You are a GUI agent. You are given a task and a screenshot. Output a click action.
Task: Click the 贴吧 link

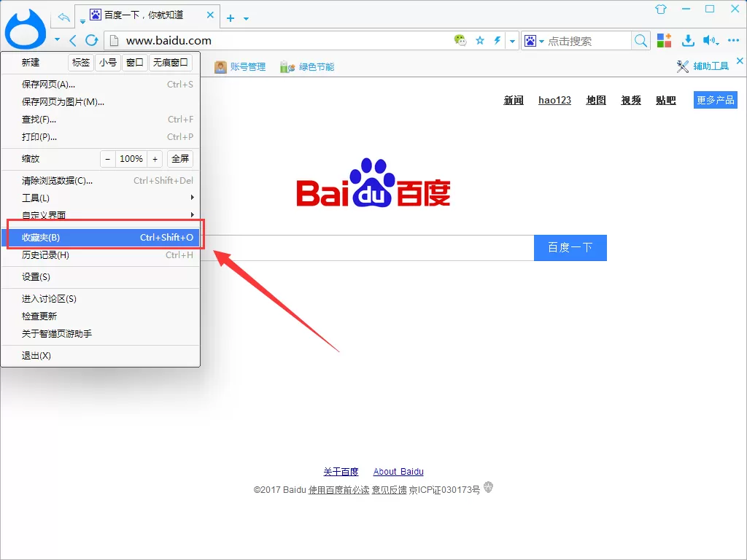pyautogui.click(x=665, y=101)
